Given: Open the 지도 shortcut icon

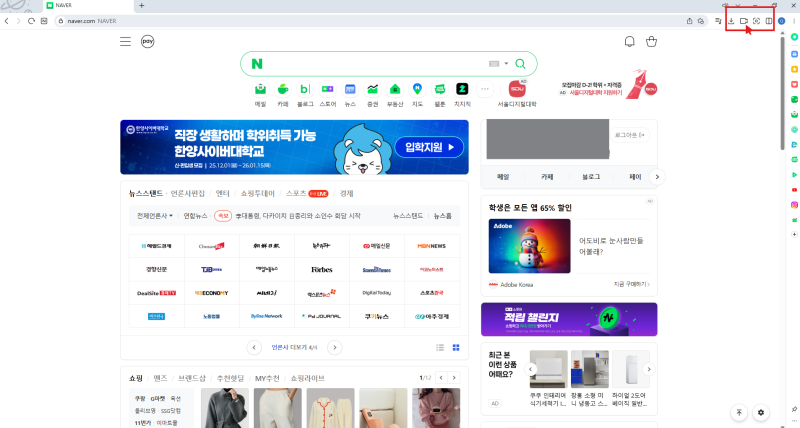Looking at the screenshot, I should (417, 89).
